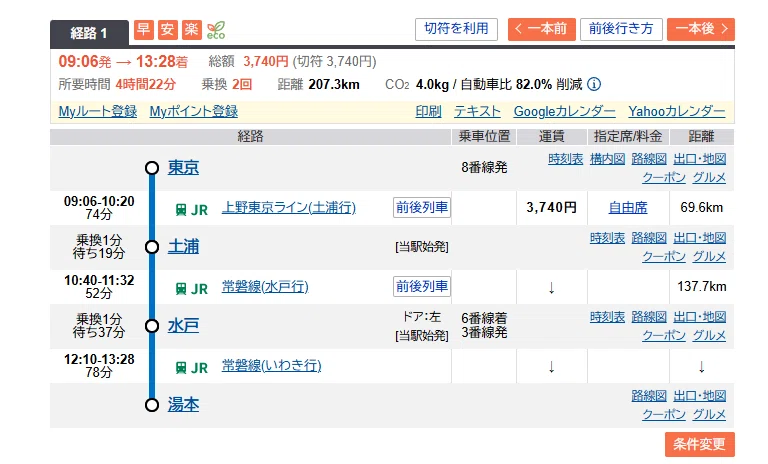768x464 pixels.
Task: Open クーポン for 土浦 station
Action: coord(664,256)
